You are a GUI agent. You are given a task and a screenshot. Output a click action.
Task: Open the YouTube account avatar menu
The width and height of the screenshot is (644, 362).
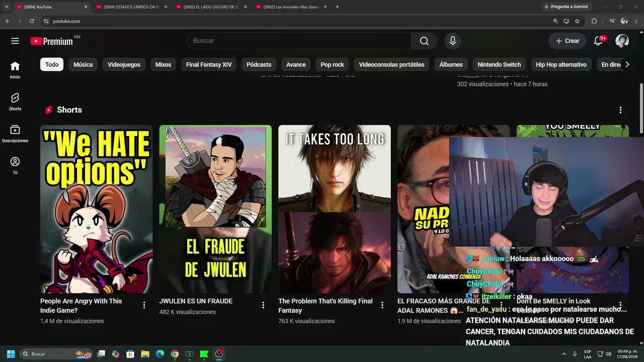[622, 41]
